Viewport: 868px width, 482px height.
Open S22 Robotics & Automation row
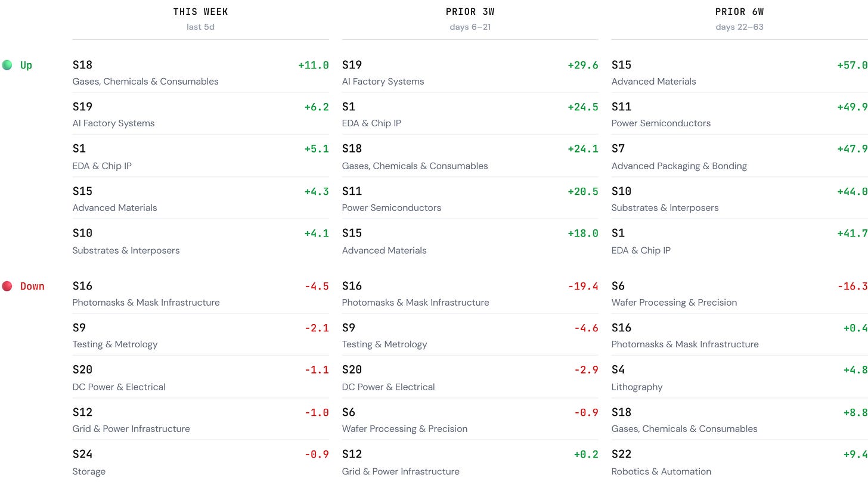click(x=739, y=462)
